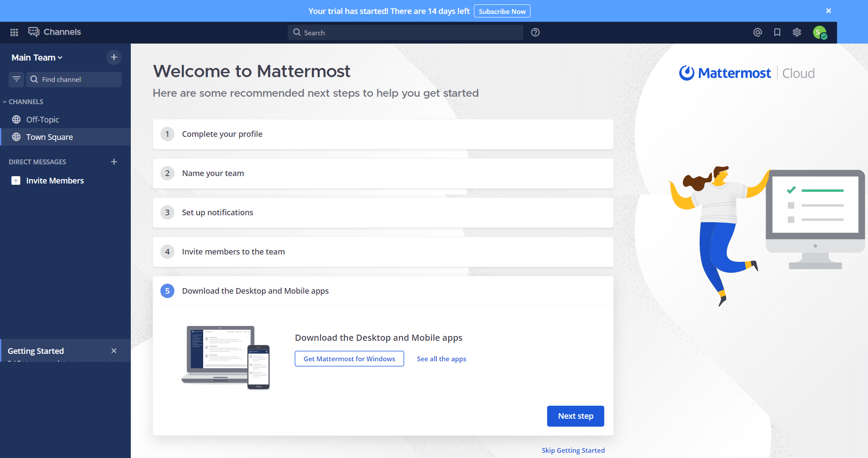Screen dimensions: 868x458
Task: Click step number 4 circle
Action: tap(167, 252)
